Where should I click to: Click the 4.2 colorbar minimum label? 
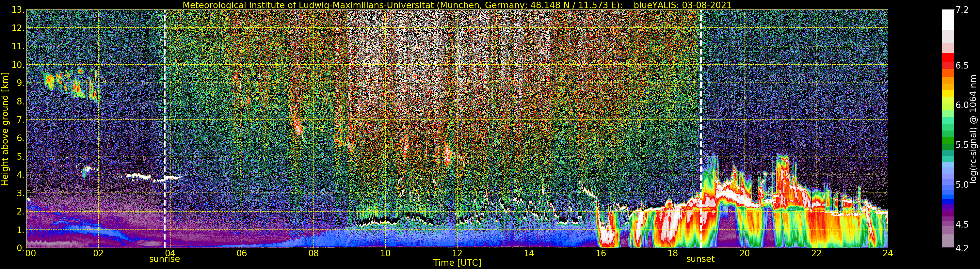click(x=962, y=248)
